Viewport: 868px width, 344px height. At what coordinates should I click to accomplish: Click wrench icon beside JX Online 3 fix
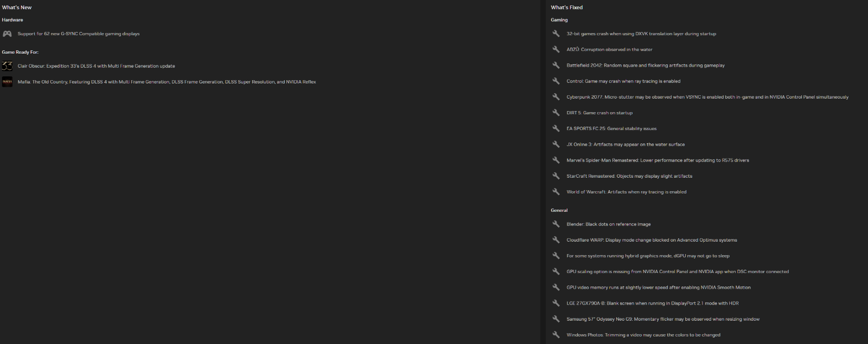pyautogui.click(x=556, y=144)
